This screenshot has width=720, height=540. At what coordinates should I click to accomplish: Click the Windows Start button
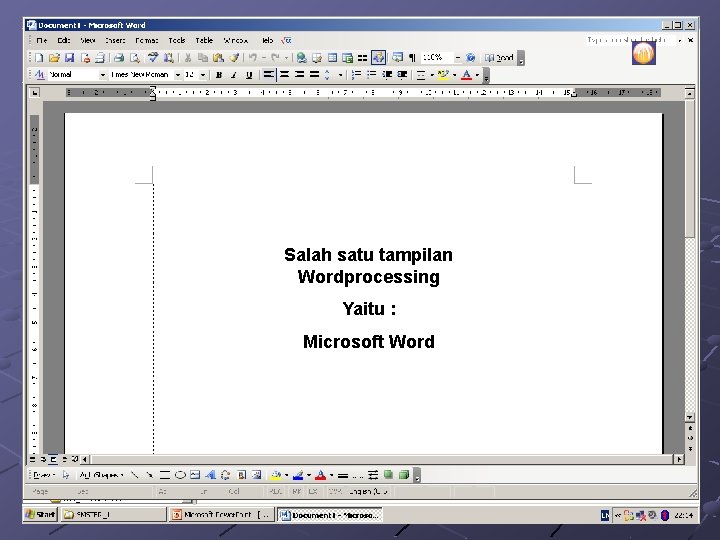[x=40, y=515]
